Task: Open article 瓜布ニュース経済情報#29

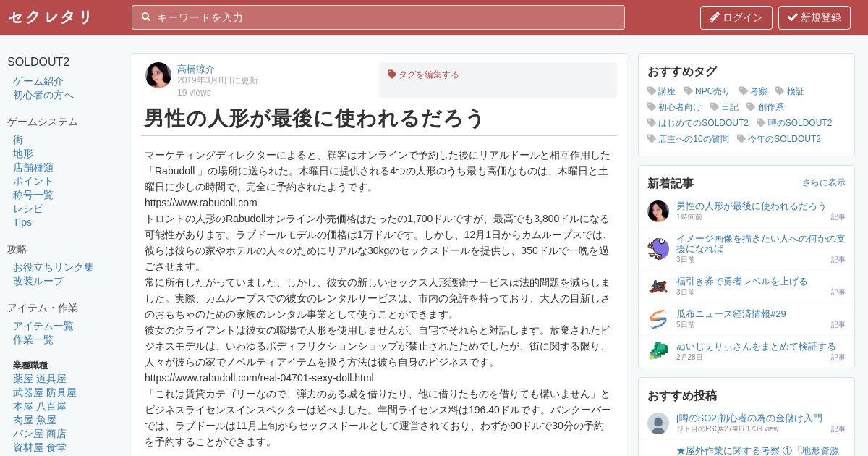Action: [731, 313]
